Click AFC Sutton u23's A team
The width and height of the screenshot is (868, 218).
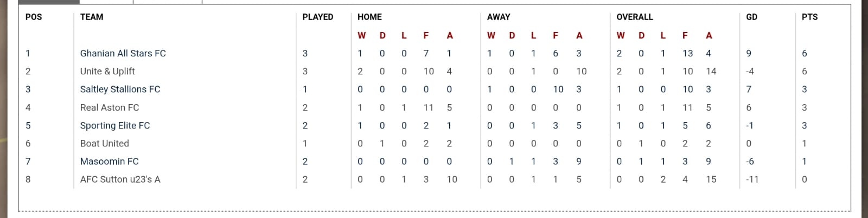120,179
